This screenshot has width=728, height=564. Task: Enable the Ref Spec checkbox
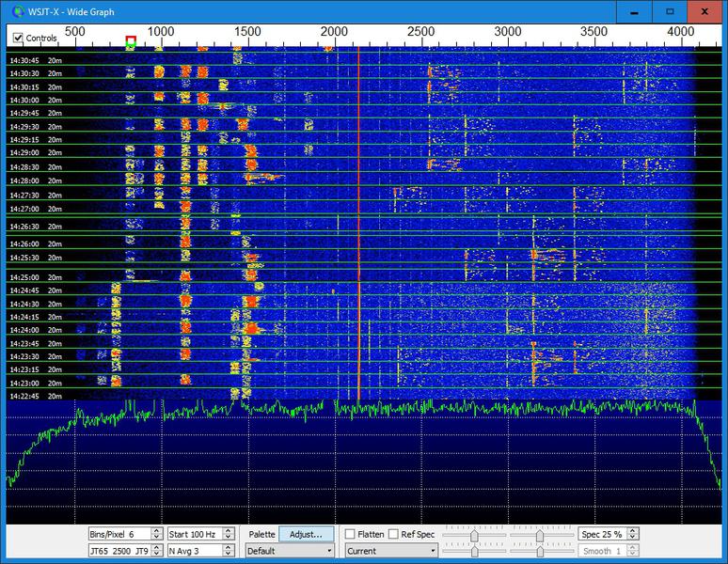pos(394,534)
